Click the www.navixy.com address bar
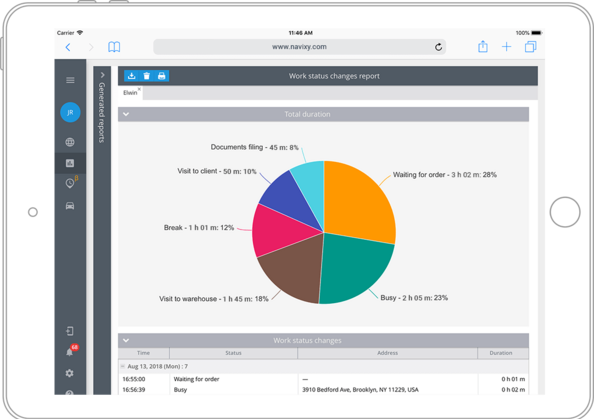Viewport: 594px width, 419px height. pyautogui.click(x=299, y=47)
